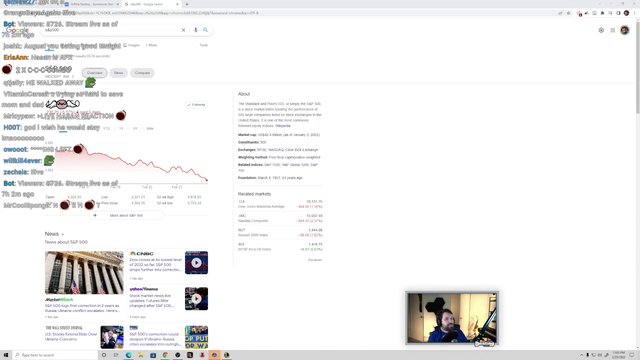
Task: Open File Explorer from the taskbar
Action: point(141,355)
